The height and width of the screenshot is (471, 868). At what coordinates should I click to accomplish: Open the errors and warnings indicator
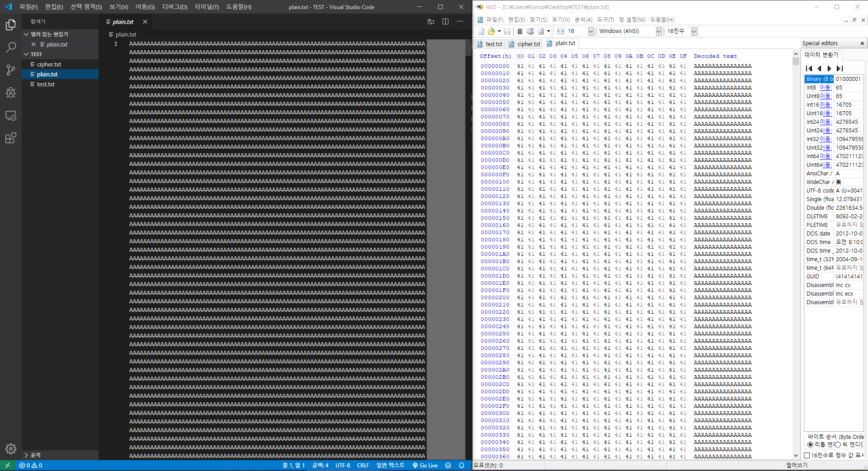31,465
